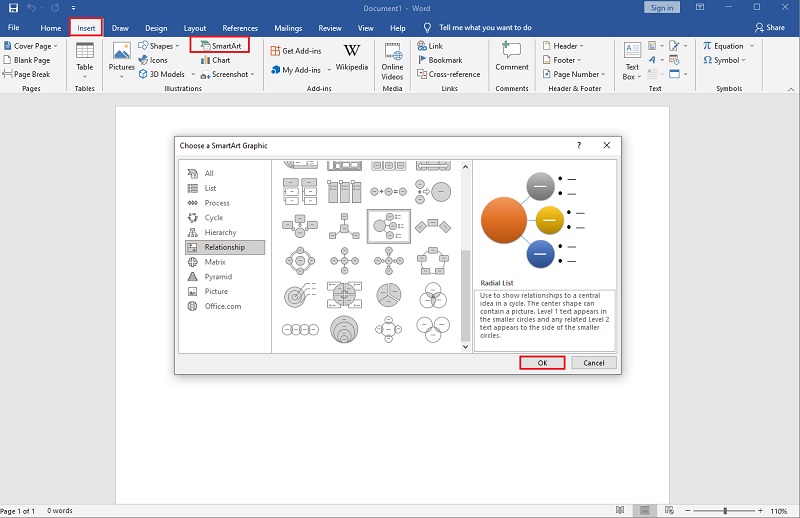Click the Sign in button
The width and height of the screenshot is (800, 518).
coord(661,8)
